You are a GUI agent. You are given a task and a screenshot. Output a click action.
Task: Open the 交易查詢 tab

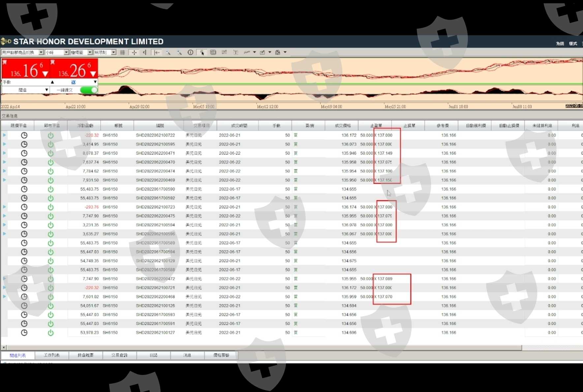(119, 355)
